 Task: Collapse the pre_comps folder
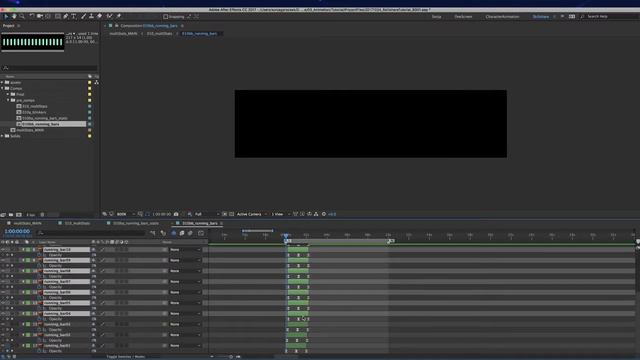[8, 100]
